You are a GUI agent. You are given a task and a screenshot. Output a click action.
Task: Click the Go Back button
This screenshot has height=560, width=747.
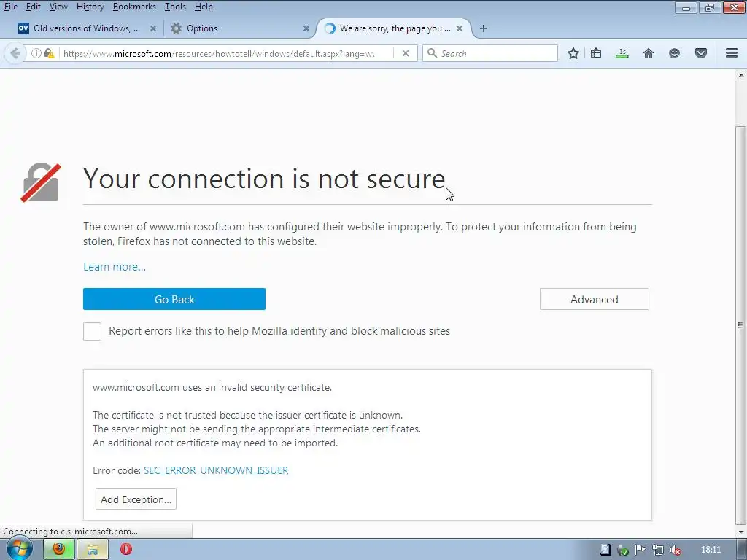coord(174,299)
